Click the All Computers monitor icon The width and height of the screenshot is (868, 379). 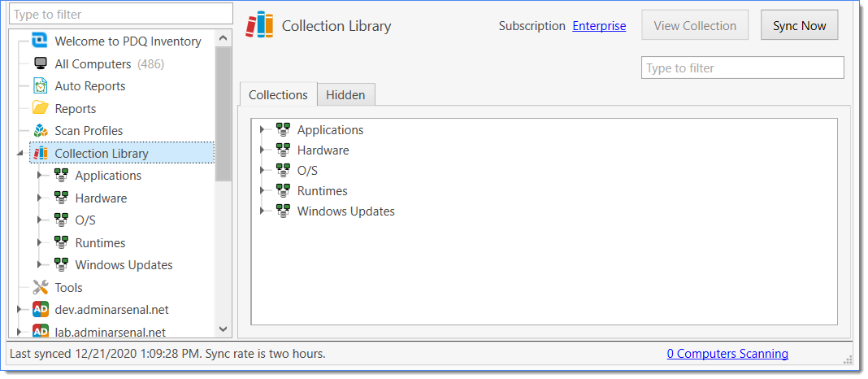[x=40, y=63]
